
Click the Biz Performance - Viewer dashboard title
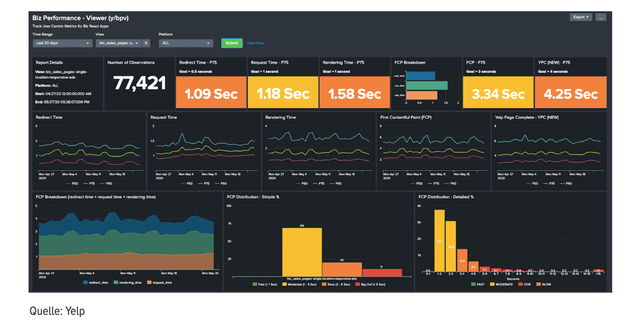click(80, 18)
